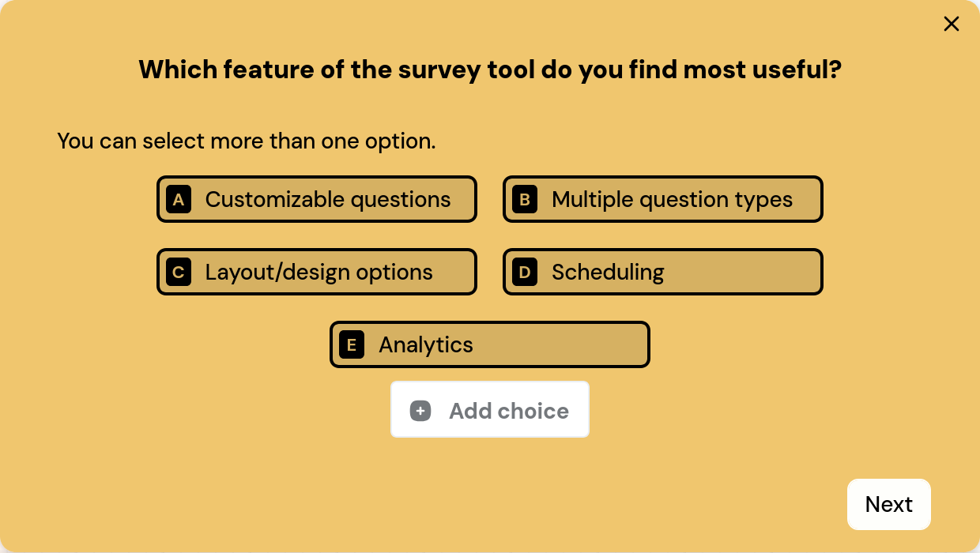Click the 'Multiple question types' label text

[672, 200]
